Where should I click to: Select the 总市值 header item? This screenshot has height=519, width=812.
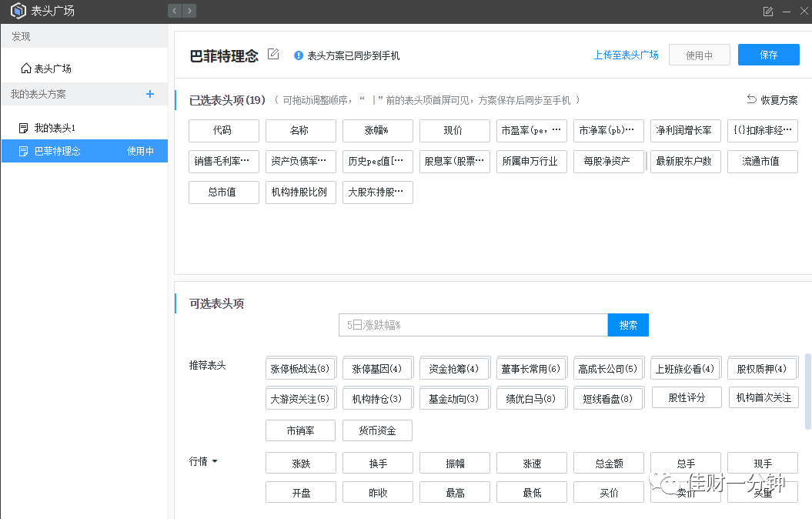pos(224,193)
